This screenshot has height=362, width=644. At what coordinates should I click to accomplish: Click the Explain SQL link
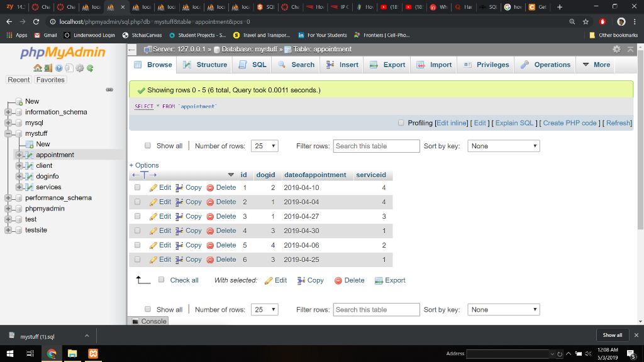514,123
